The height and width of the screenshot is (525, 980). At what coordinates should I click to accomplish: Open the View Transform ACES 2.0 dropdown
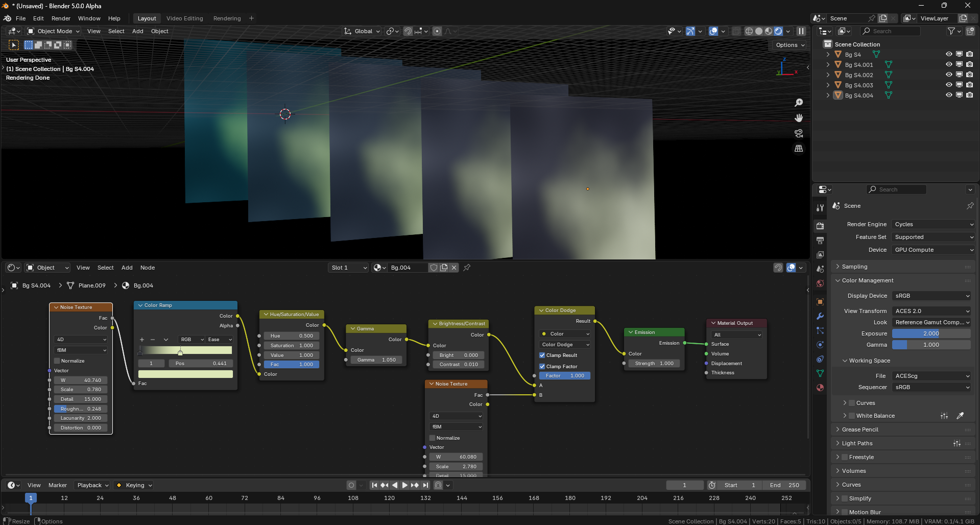point(931,311)
